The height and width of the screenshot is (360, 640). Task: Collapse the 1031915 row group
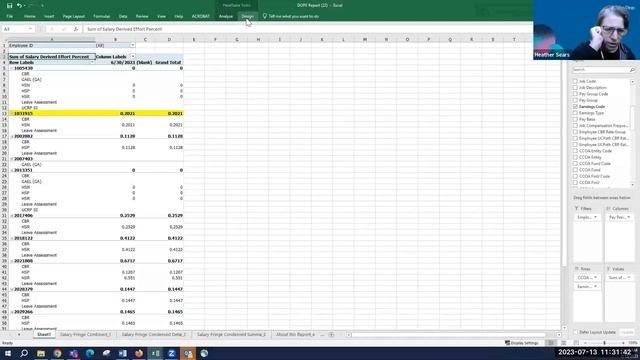(11, 113)
